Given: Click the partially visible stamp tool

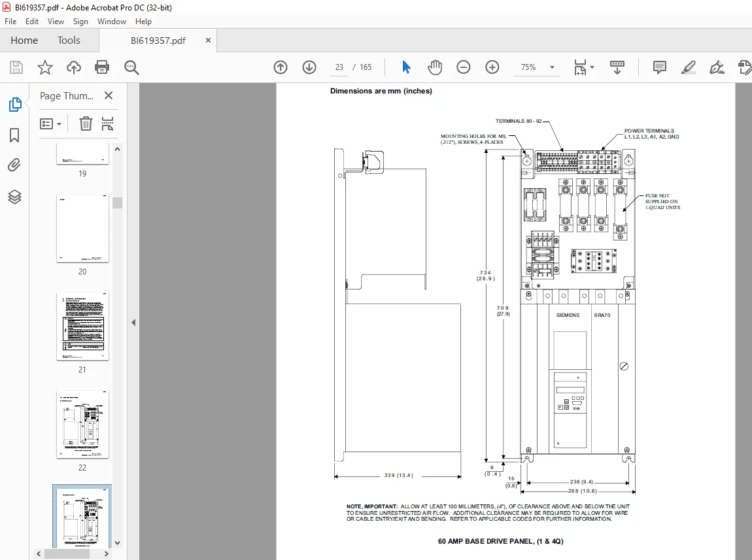Looking at the screenshot, I should pos(745,67).
